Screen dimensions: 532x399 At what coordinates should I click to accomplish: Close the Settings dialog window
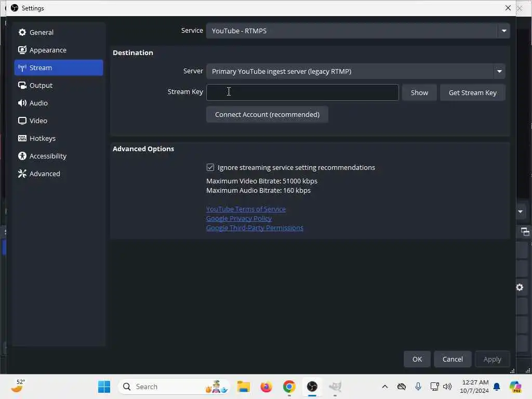(x=508, y=8)
